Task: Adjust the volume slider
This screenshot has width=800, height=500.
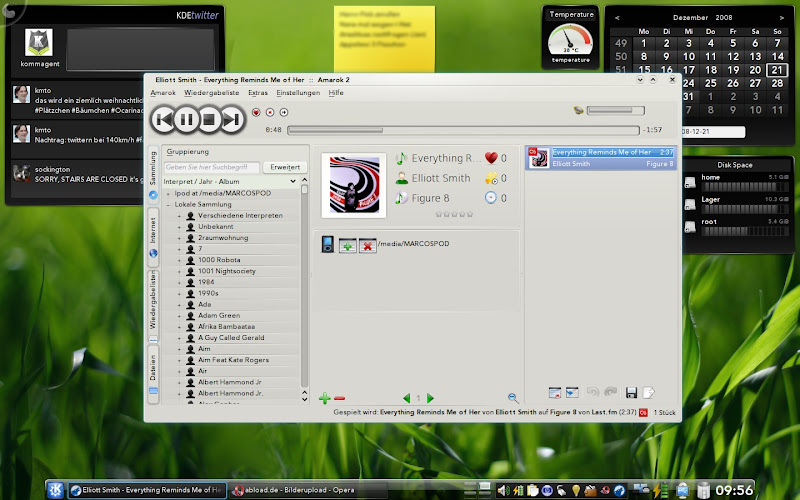Action: coord(616,110)
